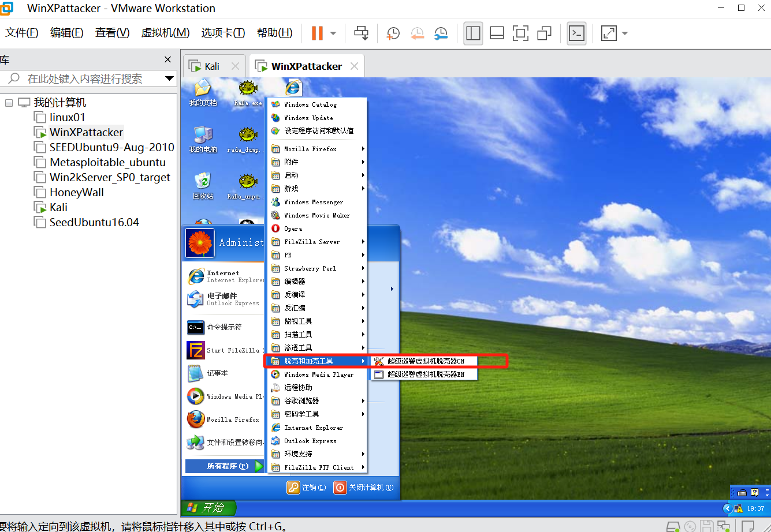Open the 查看(V) menu
The width and height of the screenshot is (771, 532).
(113, 33)
